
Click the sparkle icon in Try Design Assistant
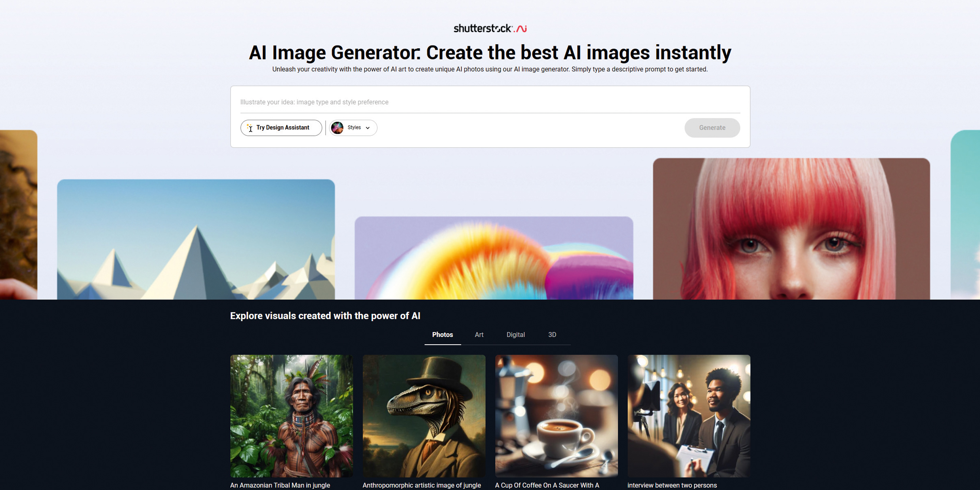(x=250, y=128)
